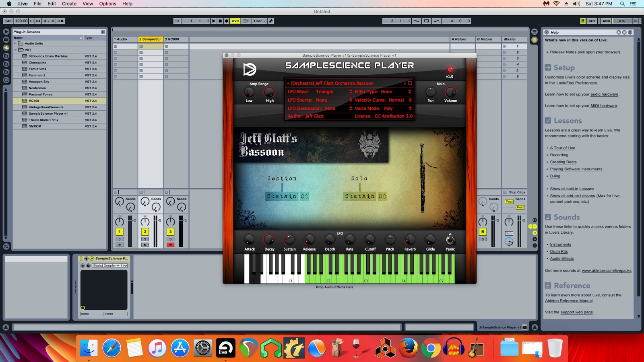
Task: Click Spotlight search in menu bar
Action: (x=622, y=4)
